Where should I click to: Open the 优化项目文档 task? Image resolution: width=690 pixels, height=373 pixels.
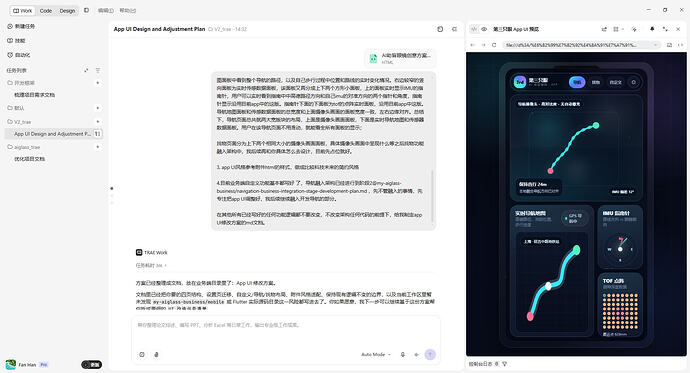coord(29,159)
